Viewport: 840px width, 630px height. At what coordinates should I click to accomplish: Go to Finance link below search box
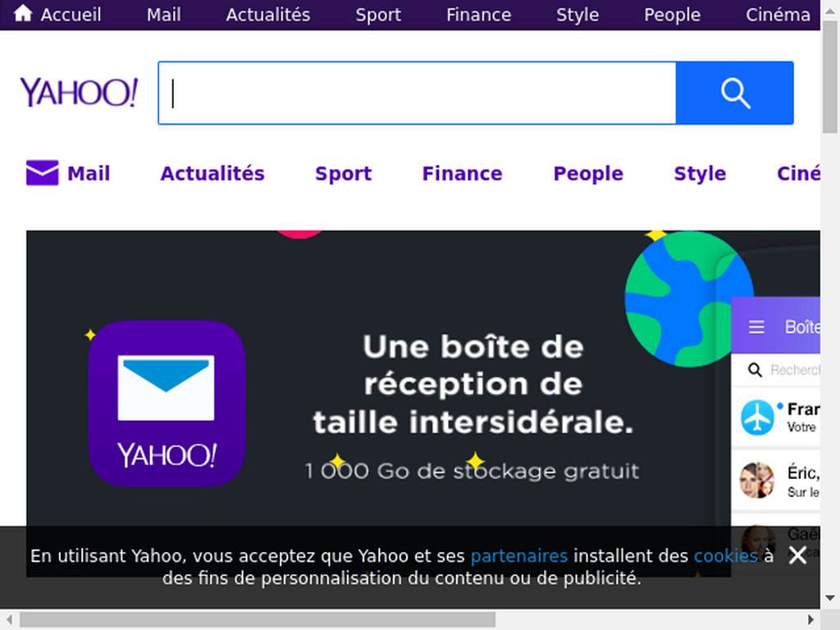463,173
